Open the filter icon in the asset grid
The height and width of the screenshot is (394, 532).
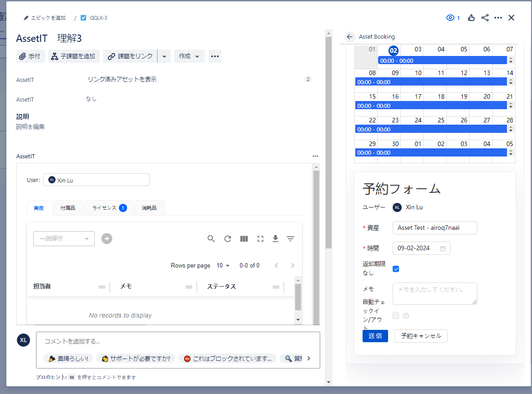click(x=291, y=238)
